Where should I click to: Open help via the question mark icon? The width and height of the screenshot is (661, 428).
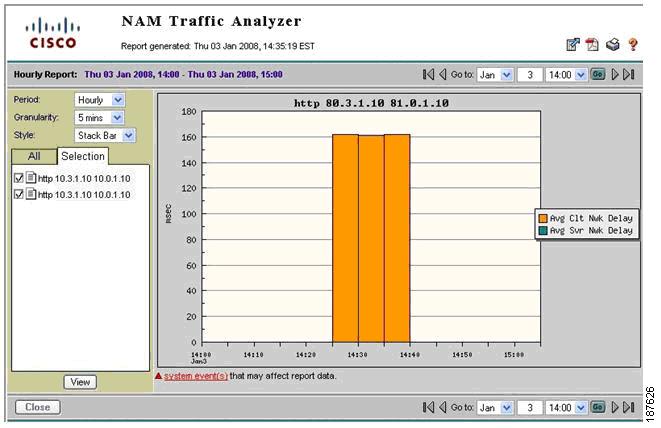(x=632, y=44)
